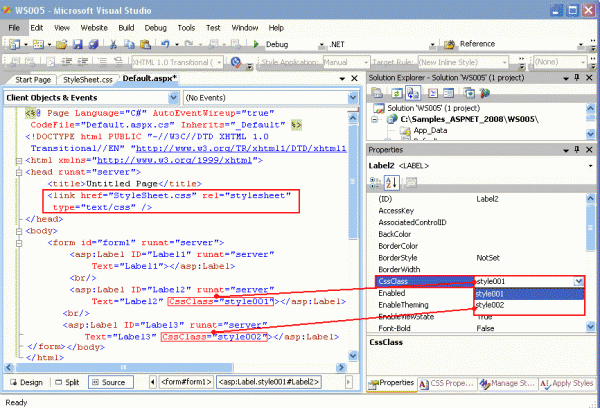Switch to Design view

click(26, 382)
